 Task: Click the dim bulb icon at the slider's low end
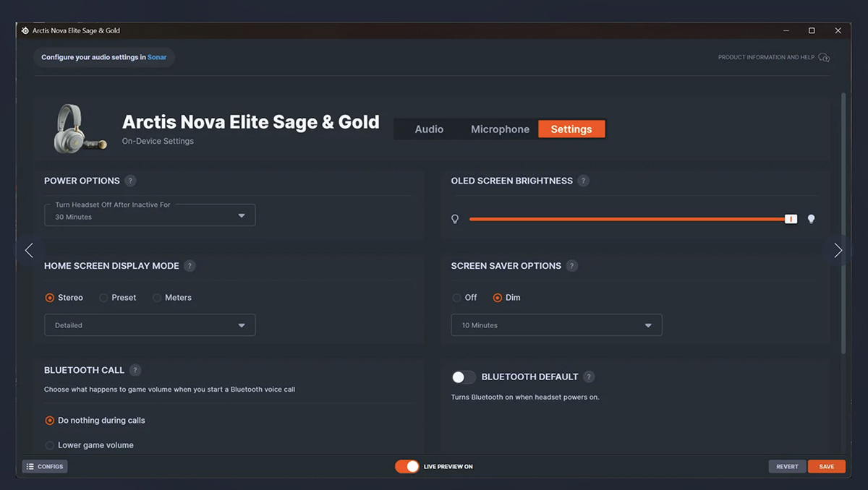pyautogui.click(x=455, y=219)
